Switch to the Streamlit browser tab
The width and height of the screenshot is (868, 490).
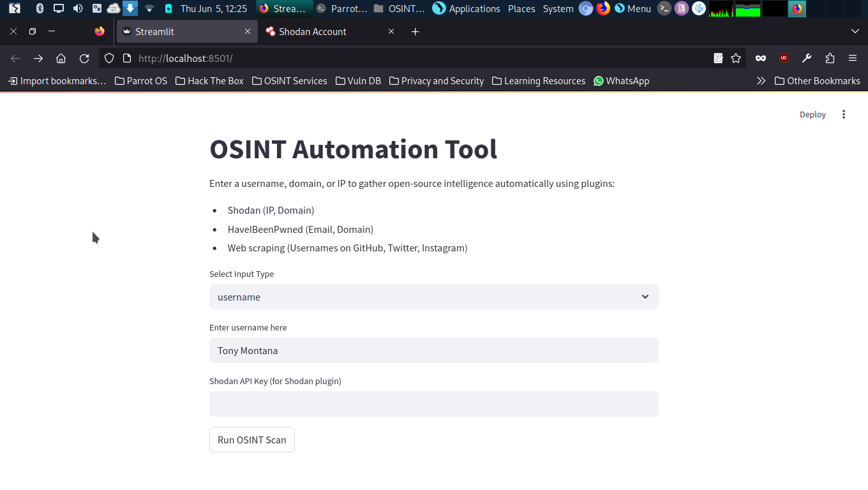coord(186,31)
